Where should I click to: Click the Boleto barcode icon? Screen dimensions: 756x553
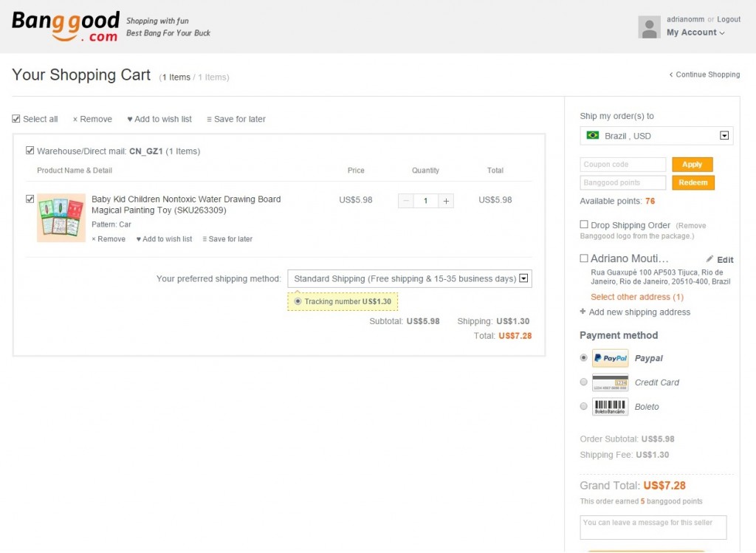(610, 406)
